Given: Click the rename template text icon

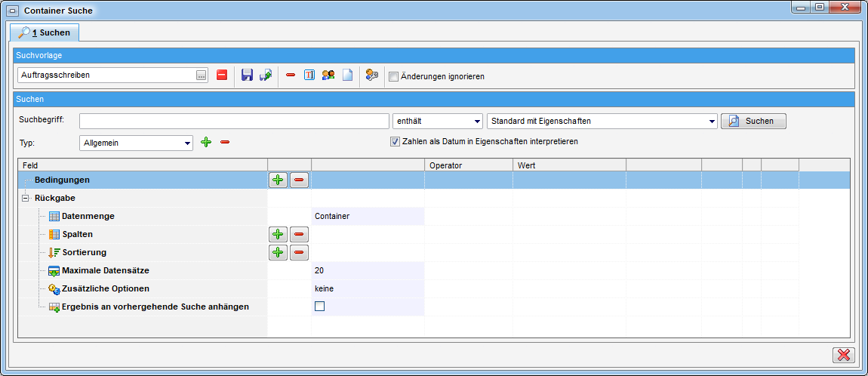Looking at the screenshot, I should click(x=309, y=76).
